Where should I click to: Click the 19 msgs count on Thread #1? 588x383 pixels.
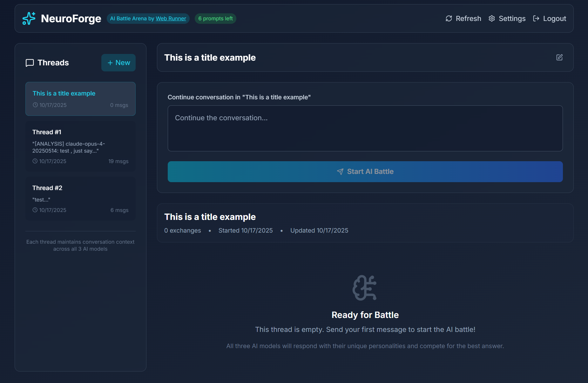tap(118, 161)
